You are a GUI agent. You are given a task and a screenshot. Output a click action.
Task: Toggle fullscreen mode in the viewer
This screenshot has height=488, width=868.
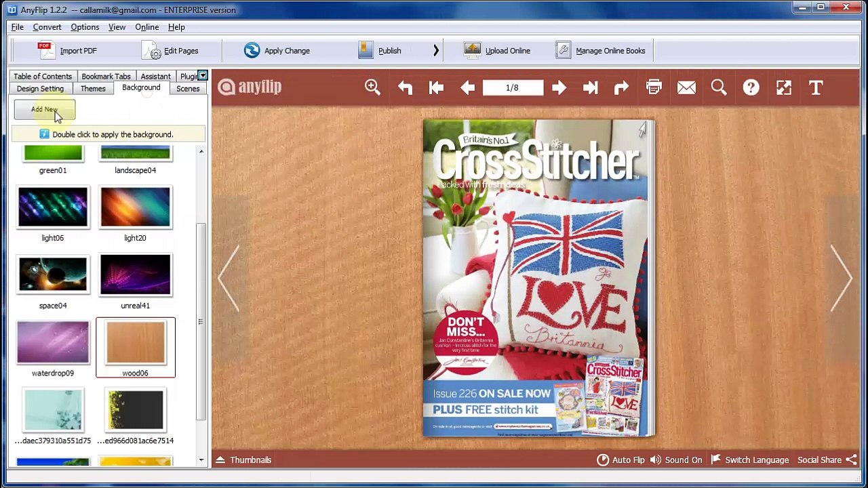click(x=783, y=87)
